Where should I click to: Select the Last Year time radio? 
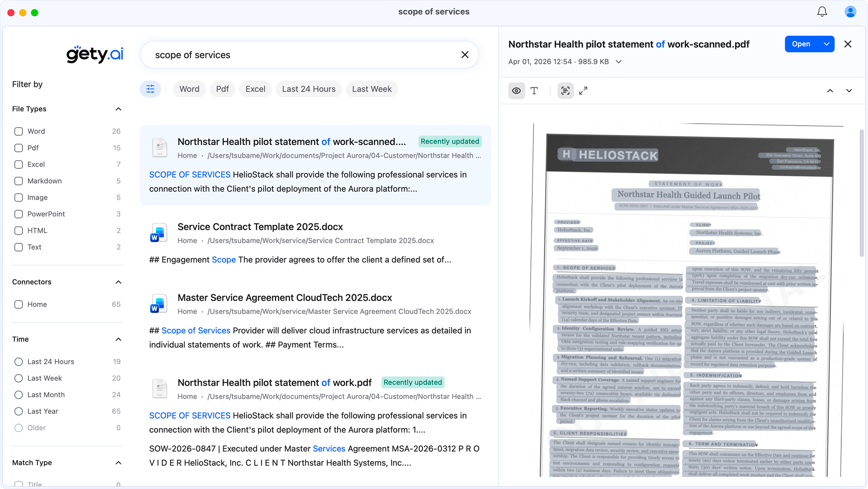19,411
